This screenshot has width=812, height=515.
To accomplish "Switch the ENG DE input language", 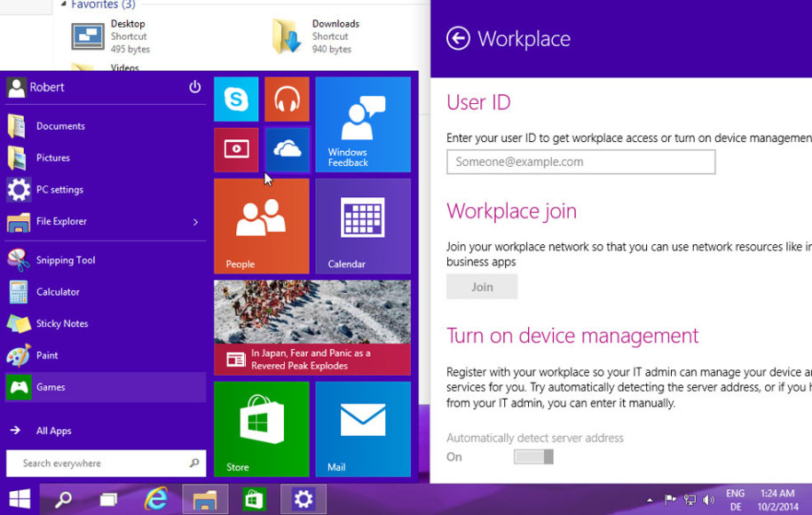I will coord(736,500).
